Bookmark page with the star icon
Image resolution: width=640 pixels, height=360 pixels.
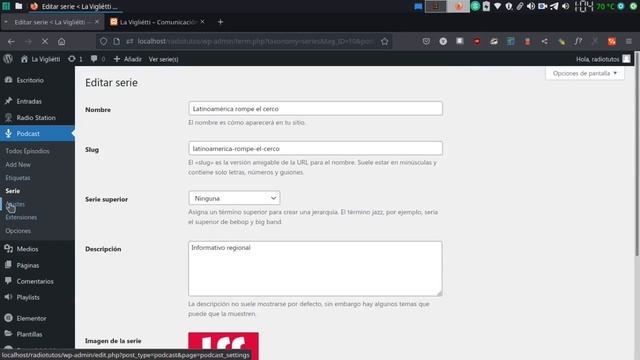(x=384, y=42)
